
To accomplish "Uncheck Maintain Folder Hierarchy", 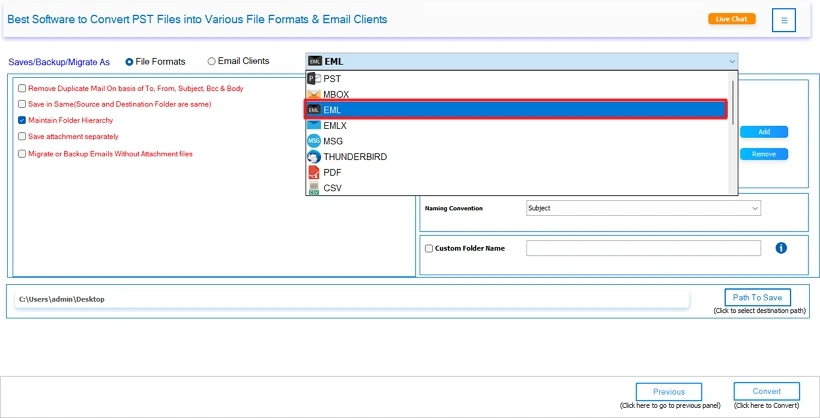I will (22, 120).
